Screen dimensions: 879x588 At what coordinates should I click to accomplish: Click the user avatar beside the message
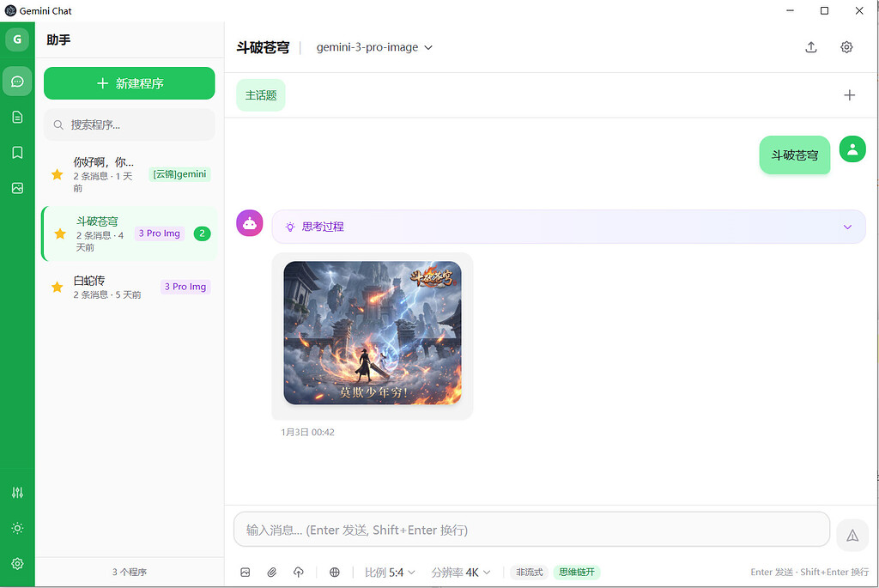coord(852,149)
